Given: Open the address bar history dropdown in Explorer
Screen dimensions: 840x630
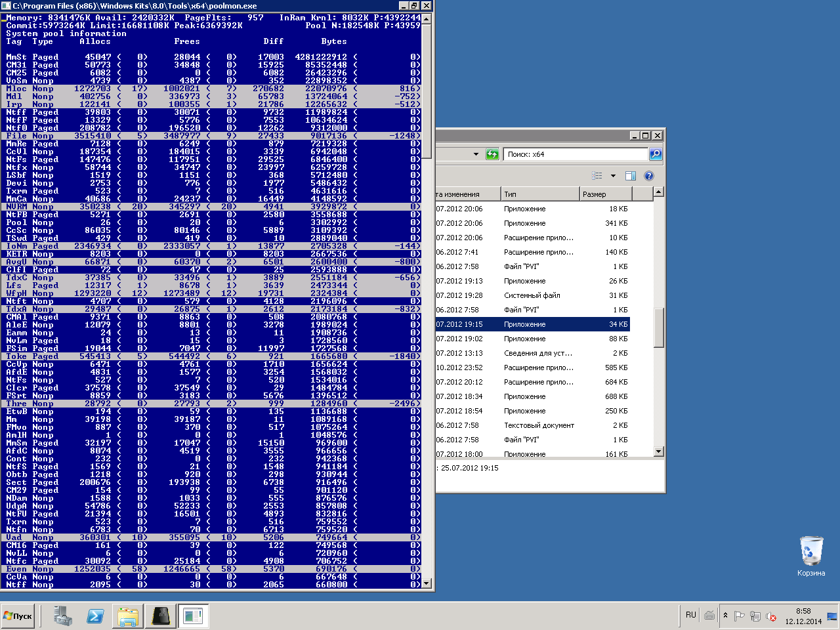Looking at the screenshot, I should click(476, 154).
